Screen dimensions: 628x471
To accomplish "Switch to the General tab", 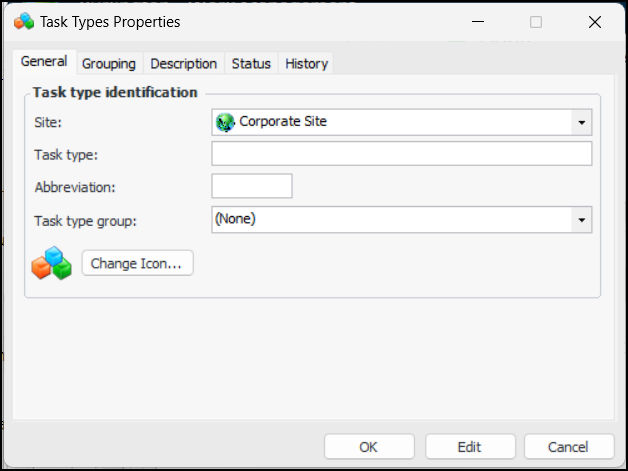I will click(x=44, y=62).
